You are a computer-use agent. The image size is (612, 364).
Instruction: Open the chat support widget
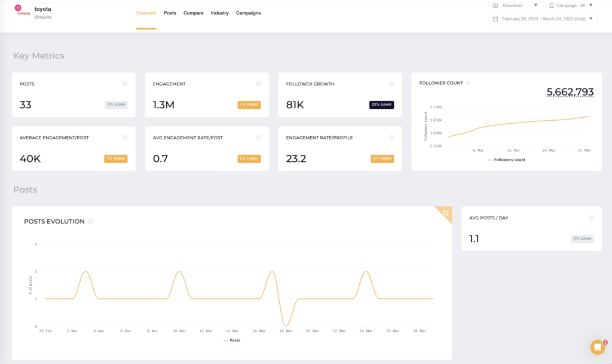[598, 347]
